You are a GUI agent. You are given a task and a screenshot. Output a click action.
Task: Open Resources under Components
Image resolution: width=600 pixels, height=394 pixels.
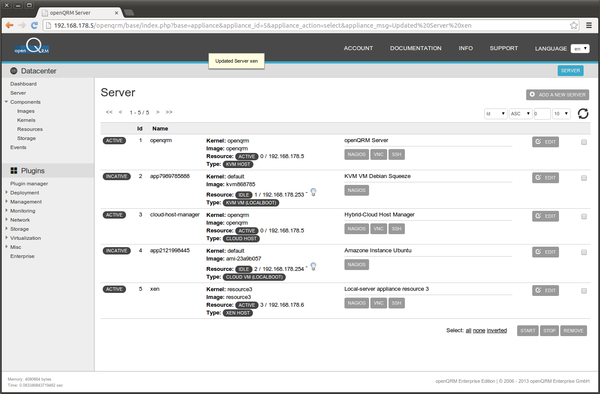30,129
